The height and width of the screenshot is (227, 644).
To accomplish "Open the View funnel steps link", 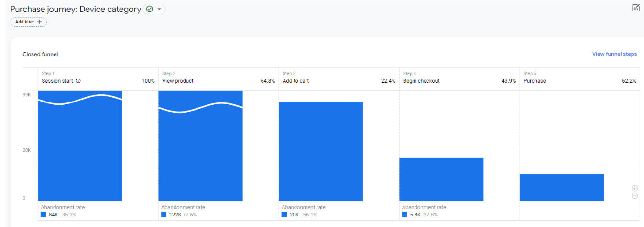I will click(x=614, y=54).
